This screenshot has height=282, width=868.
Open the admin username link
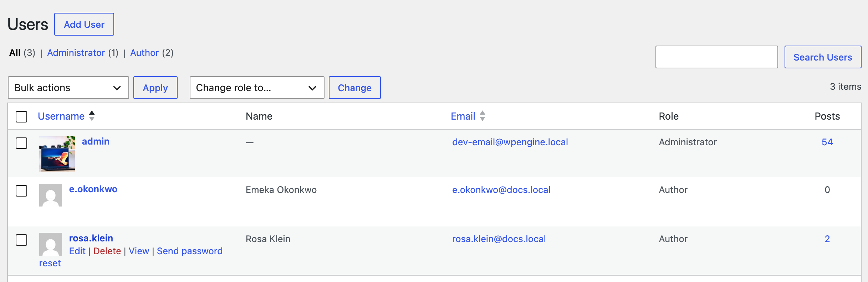click(96, 141)
